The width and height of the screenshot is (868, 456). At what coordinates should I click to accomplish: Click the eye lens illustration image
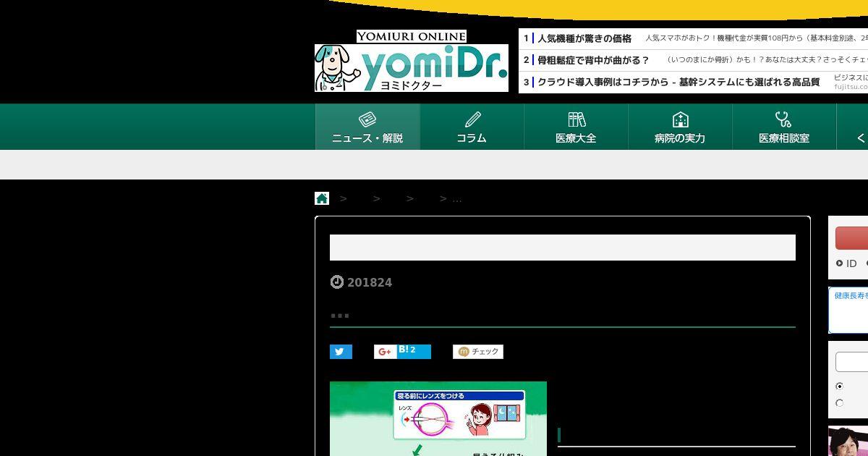[x=438, y=418]
